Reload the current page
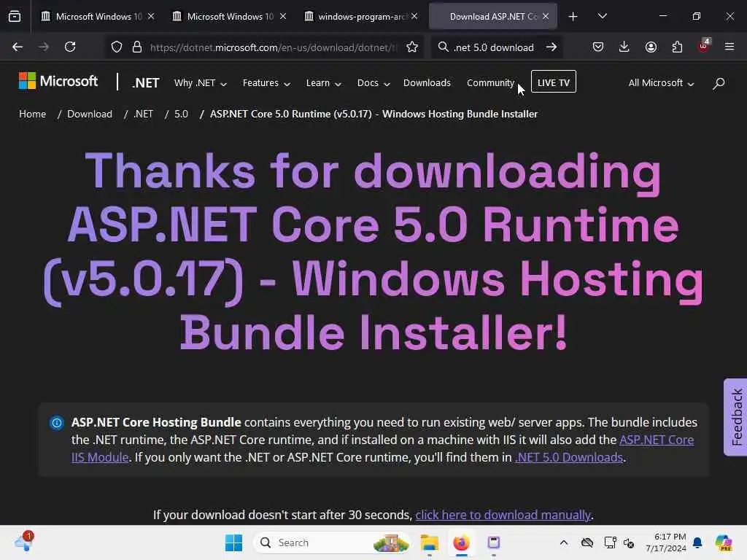This screenshot has height=560, width=747. coord(70,47)
